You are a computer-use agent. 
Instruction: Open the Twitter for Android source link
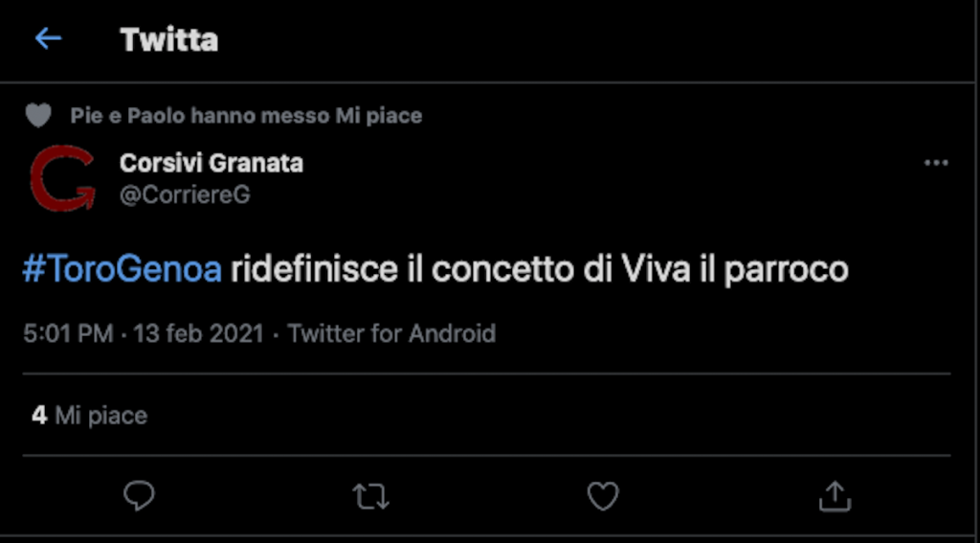pos(391,334)
